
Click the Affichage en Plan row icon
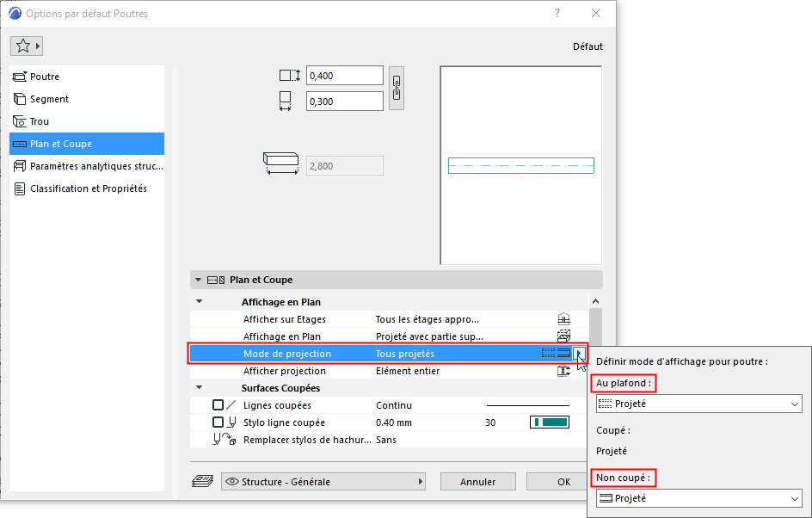pos(563,336)
